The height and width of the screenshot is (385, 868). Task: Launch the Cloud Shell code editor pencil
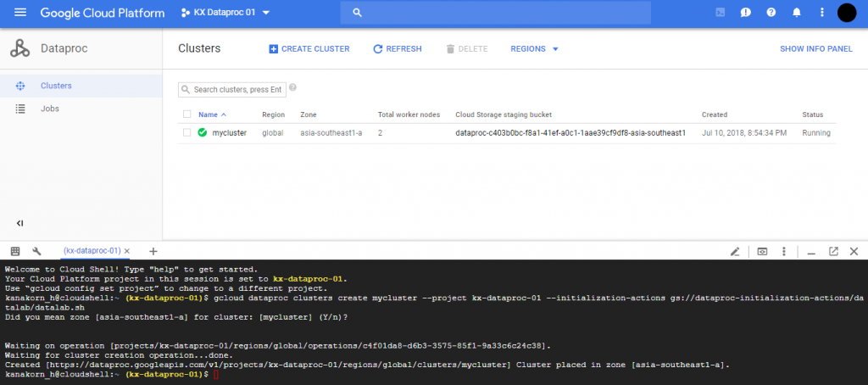point(735,252)
